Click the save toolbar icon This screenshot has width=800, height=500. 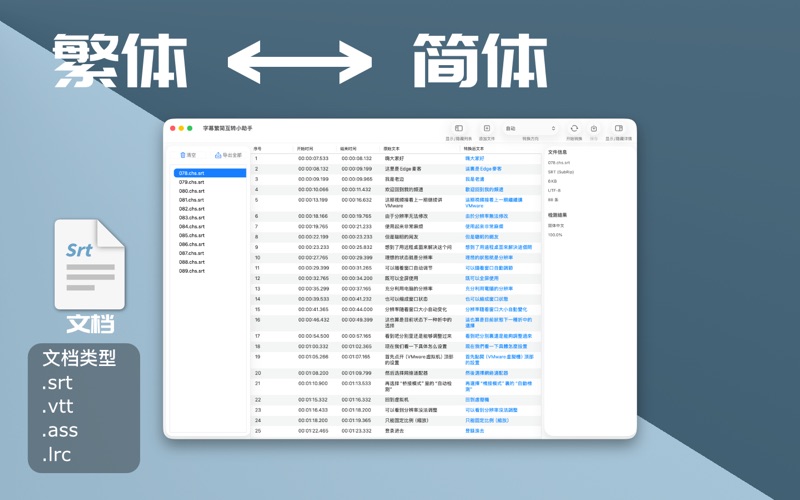coord(594,129)
